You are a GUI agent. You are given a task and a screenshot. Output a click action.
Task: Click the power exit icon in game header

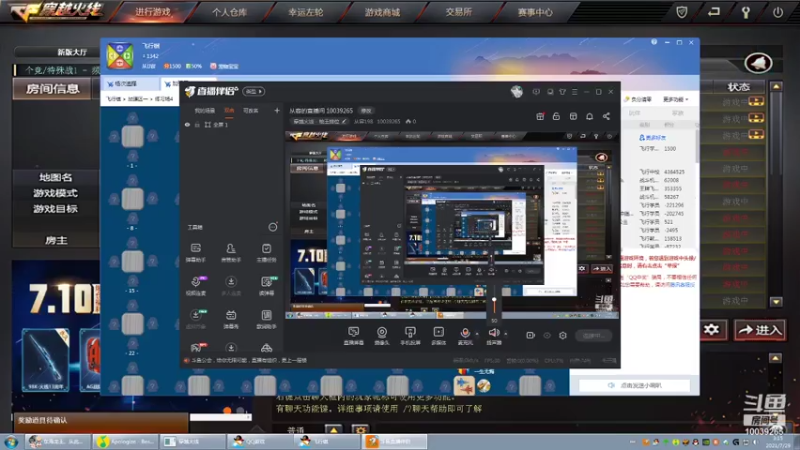(778, 12)
